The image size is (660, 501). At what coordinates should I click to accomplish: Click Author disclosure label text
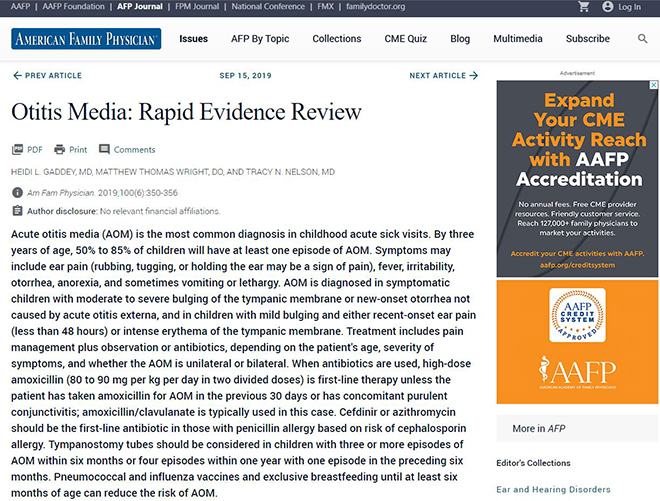pyautogui.click(x=62, y=211)
